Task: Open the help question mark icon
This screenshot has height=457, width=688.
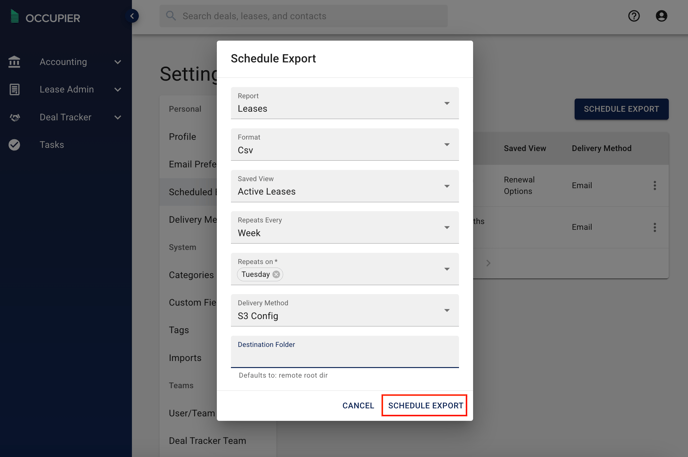Action: (x=634, y=16)
